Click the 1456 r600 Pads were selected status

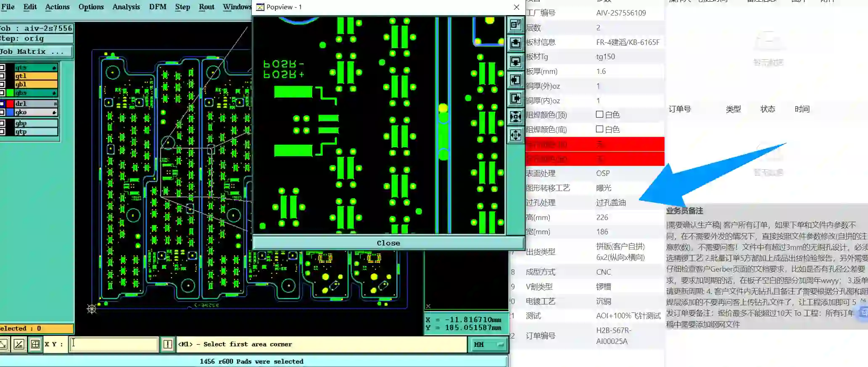click(251, 362)
